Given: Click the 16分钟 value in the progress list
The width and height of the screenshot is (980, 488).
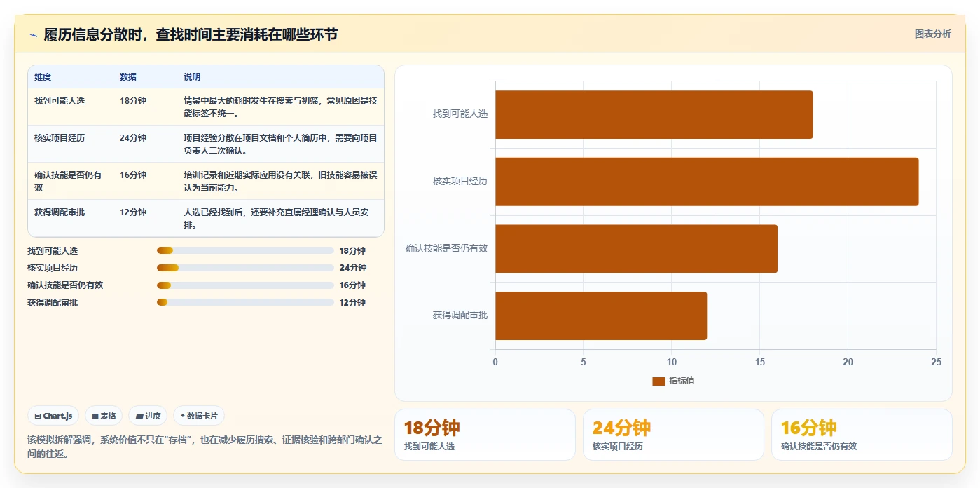Looking at the screenshot, I should click(353, 285).
